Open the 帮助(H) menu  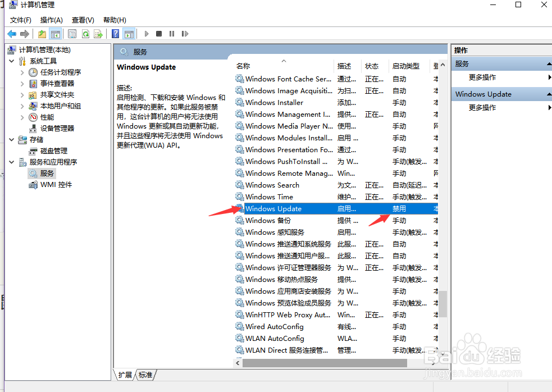tap(115, 20)
